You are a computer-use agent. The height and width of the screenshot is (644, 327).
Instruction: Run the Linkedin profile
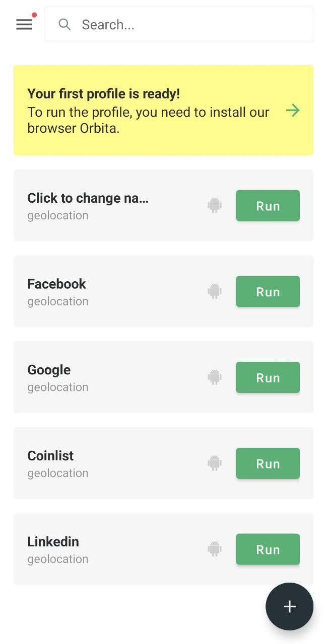pyautogui.click(x=268, y=549)
